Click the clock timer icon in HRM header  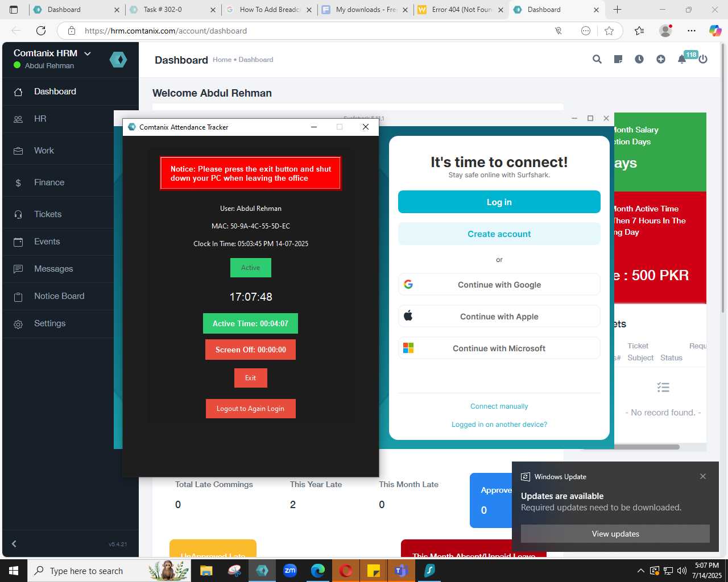pyautogui.click(x=639, y=59)
